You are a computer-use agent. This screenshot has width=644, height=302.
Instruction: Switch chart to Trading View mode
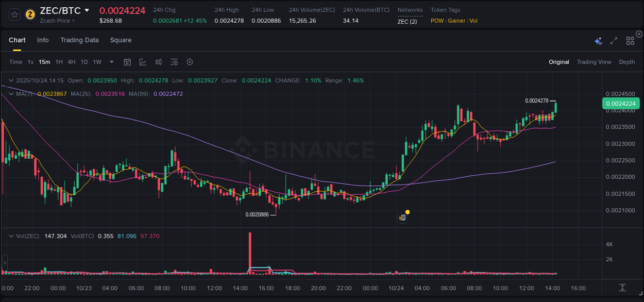[594, 62]
